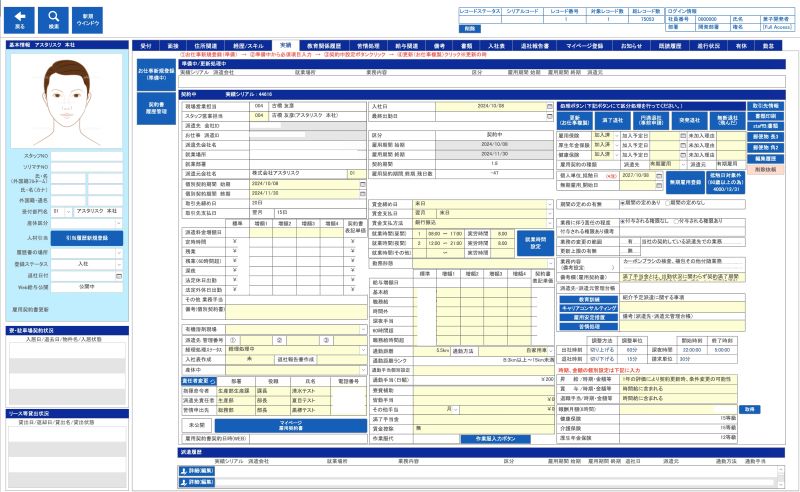Click the 満了退社 button

612,120
